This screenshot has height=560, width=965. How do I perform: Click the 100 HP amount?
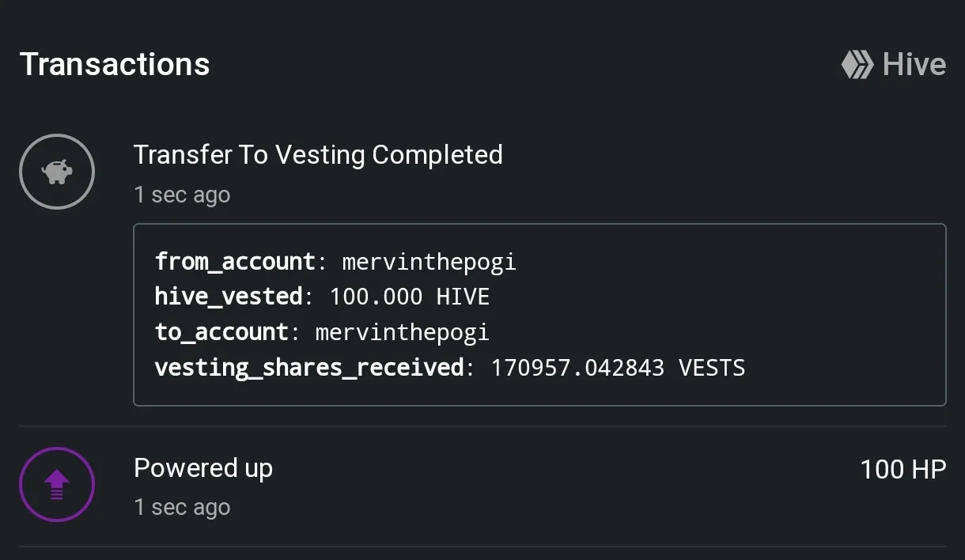coord(903,469)
